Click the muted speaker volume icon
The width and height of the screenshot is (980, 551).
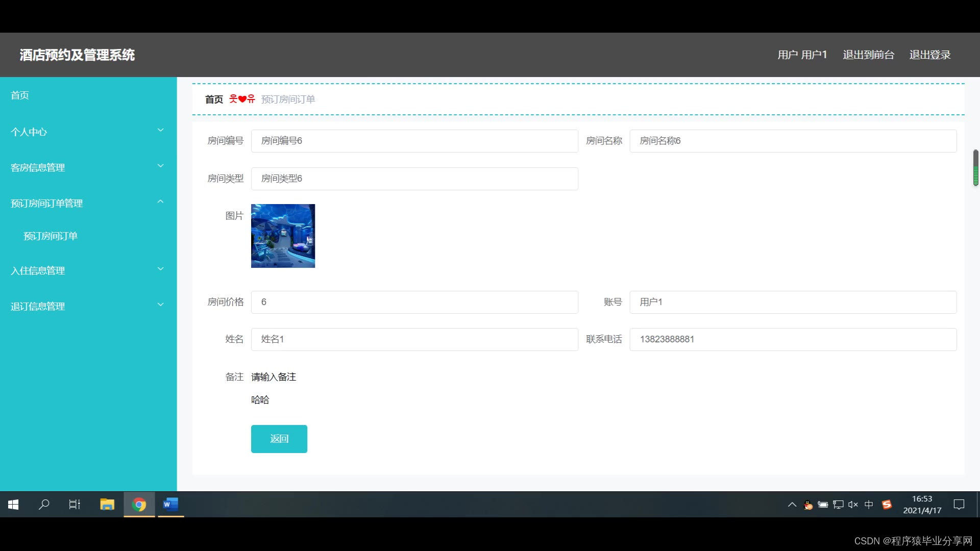[853, 505]
